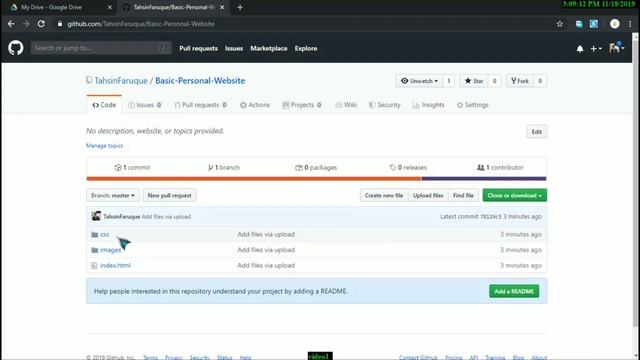The width and height of the screenshot is (640, 360).
Task: Click Create new file
Action: [384, 196]
